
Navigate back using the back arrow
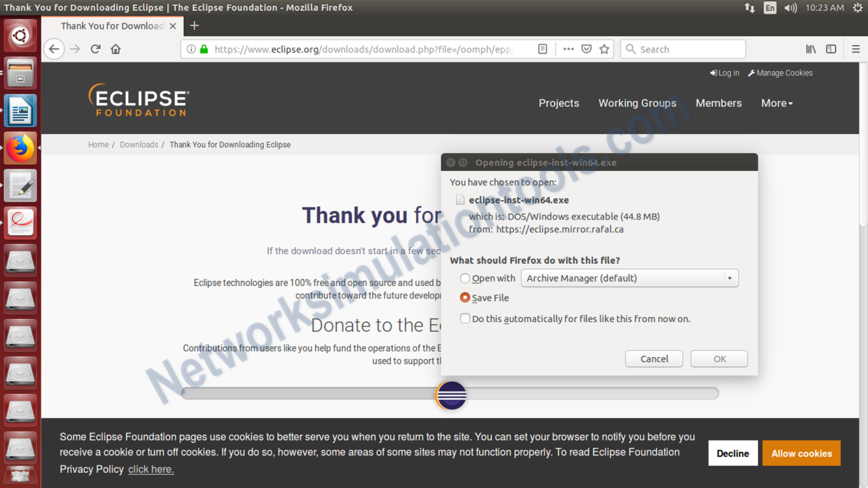pyautogui.click(x=54, y=49)
